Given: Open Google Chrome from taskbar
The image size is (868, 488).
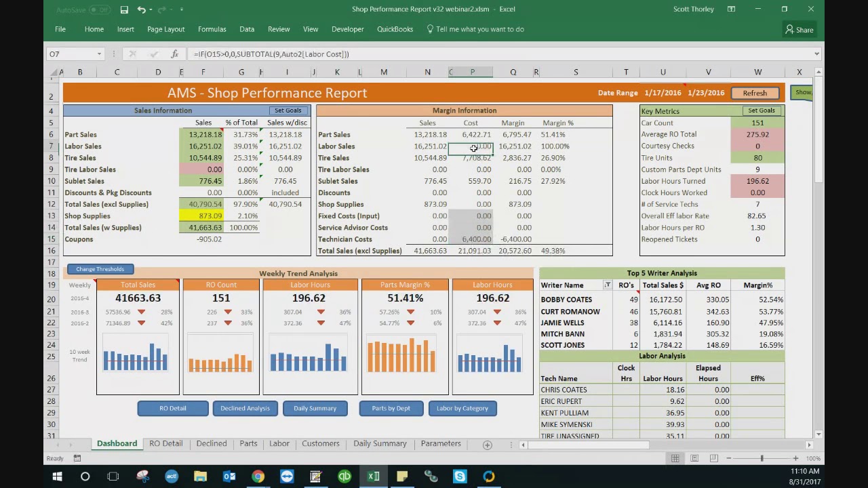Looking at the screenshot, I should point(258,476).
